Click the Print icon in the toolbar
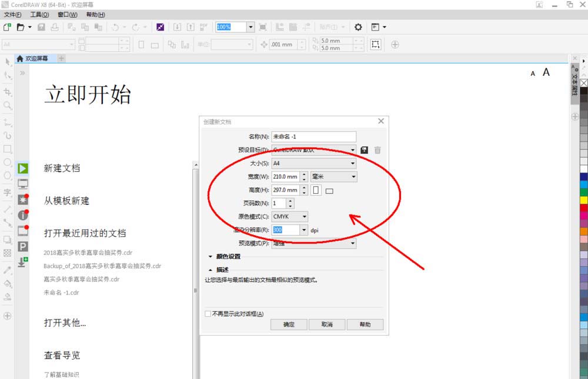This screenshot has height=379, width=588. [55, 27]
